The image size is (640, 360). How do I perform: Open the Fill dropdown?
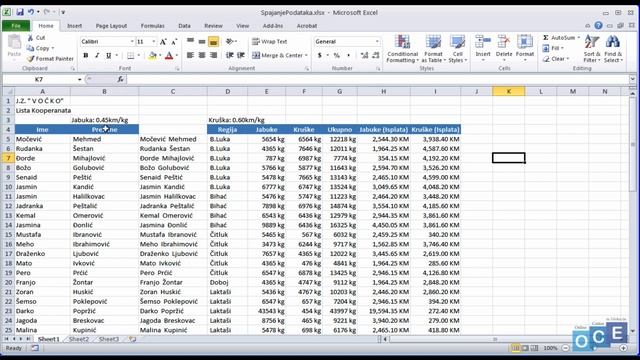pyautogui.click(x=553, y=48)
